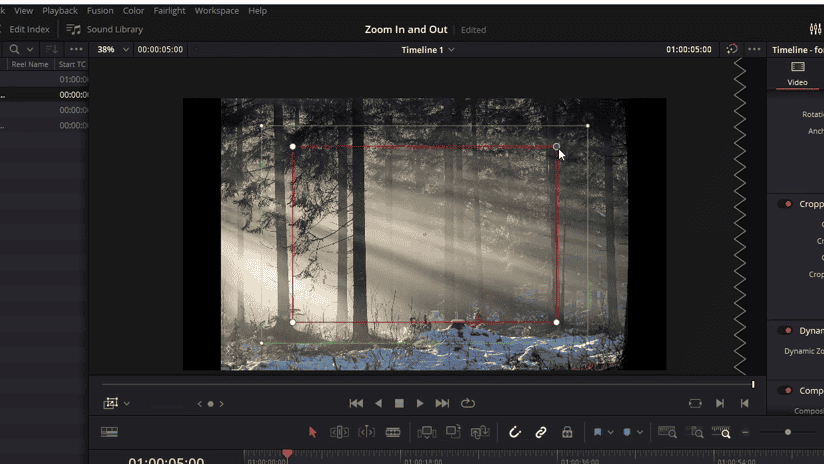
Task: Click the top-left red zoom rectangle handle
Action: tap(293, 147)
